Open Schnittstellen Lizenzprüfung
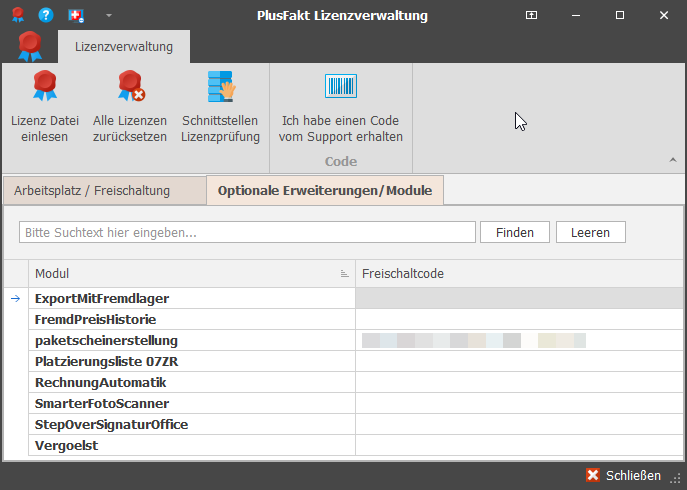 point(220,106)
